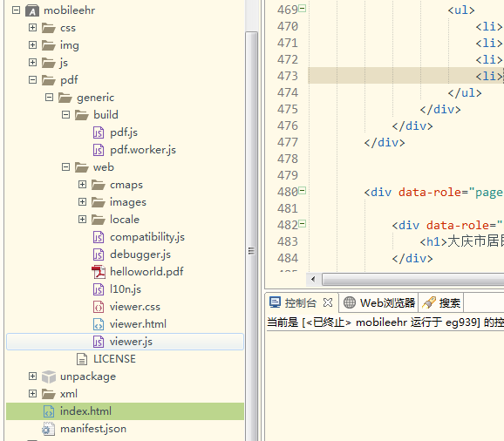504x441 pixels.
Task: Click the sash handle beside project tree
Action: pos(252,251)
